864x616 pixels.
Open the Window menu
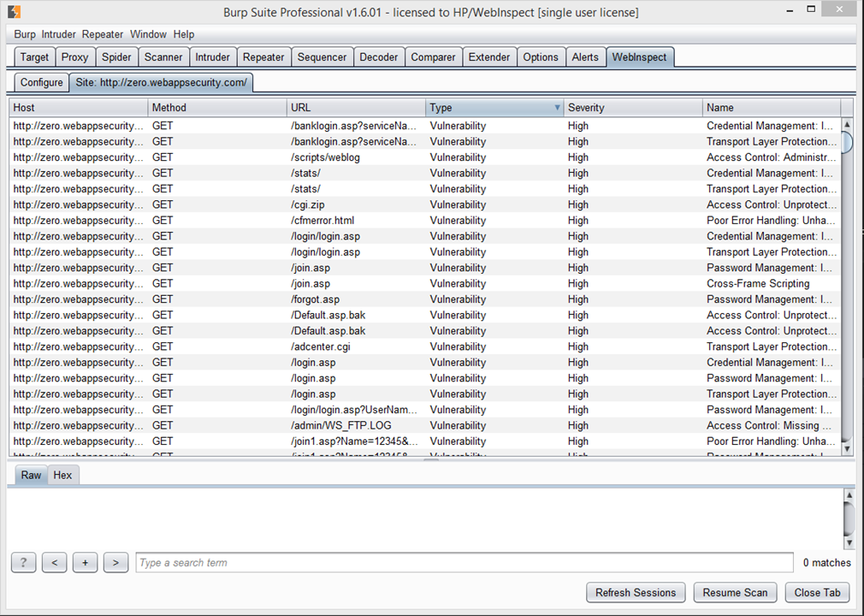148,34
